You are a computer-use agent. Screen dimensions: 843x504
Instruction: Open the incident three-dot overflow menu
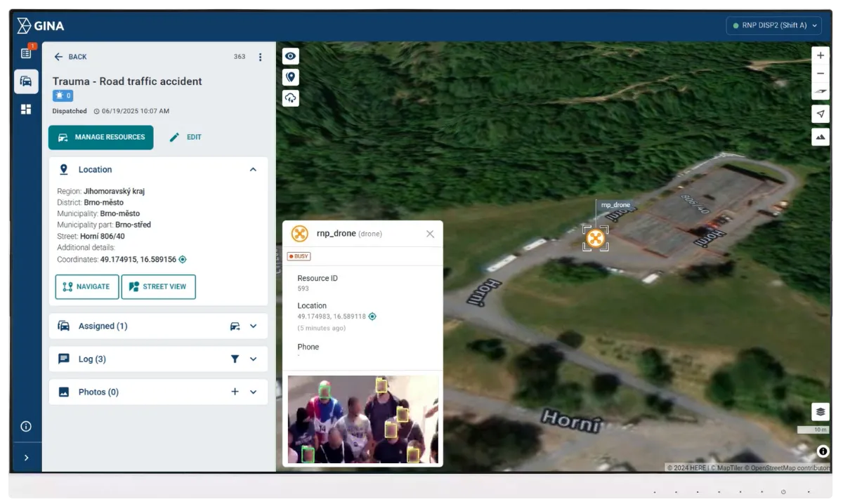tap(261, 56)
